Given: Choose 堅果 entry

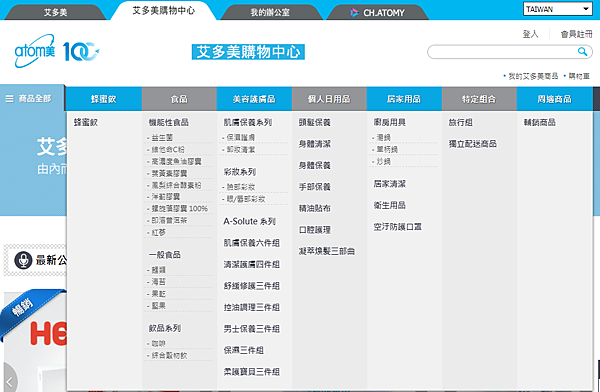Looking at the screenshot, I should tap(158, 305).
